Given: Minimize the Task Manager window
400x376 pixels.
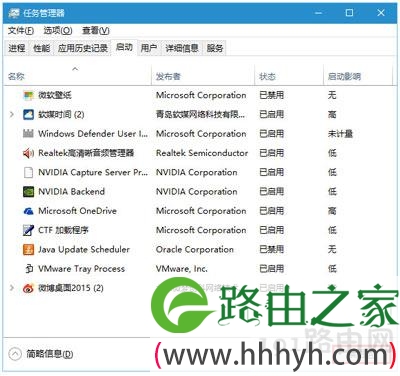Looking at the screenshot, I should pyautogui.click(x=319, y=13).
